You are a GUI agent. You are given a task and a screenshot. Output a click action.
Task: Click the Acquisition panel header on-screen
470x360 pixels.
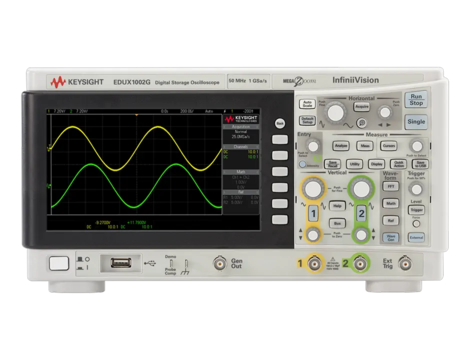[x=241, y=127]
